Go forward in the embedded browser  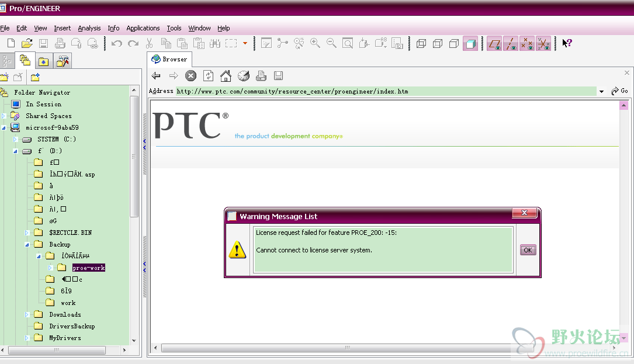click(174, 75)
